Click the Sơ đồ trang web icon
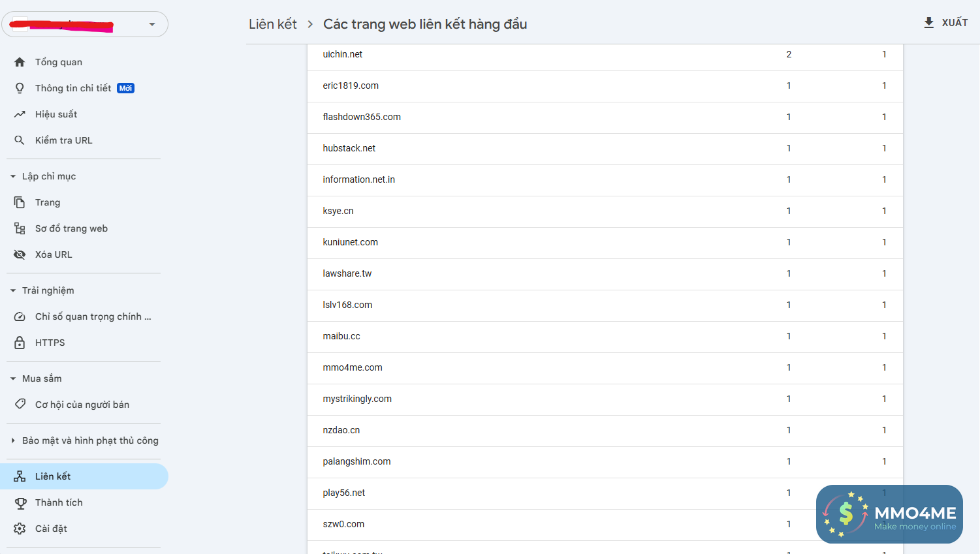Screen dimensions: 980x554 pyautogui.click(x=20, y=228)
